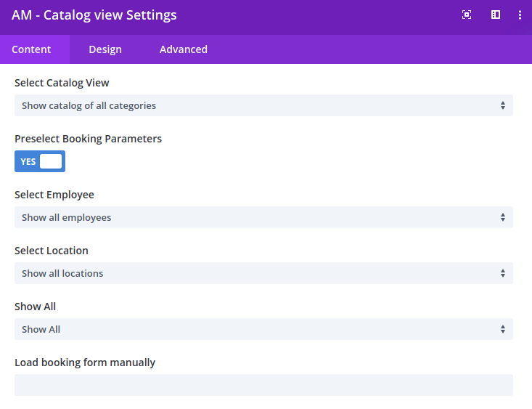Click up-down arrows in Show All selector
The height and width of the screenshot is (409, 532).
point(503,329)
